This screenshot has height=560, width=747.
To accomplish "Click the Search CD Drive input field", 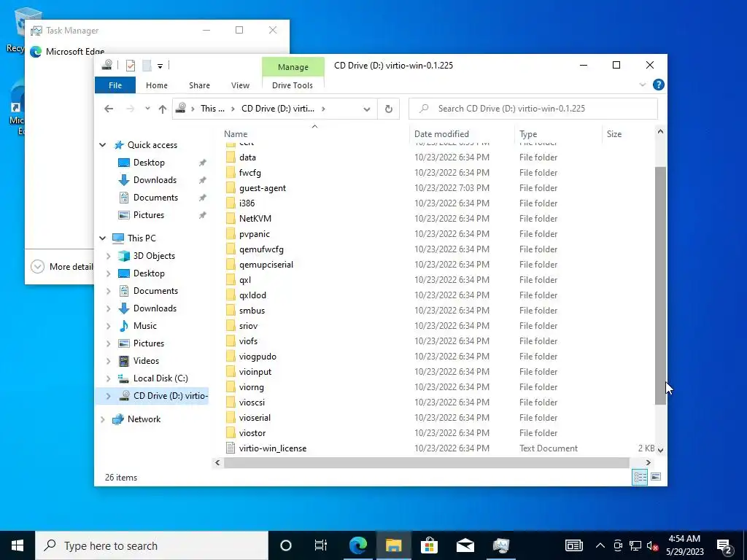I will pyautogui.click(x=533, y=109).
